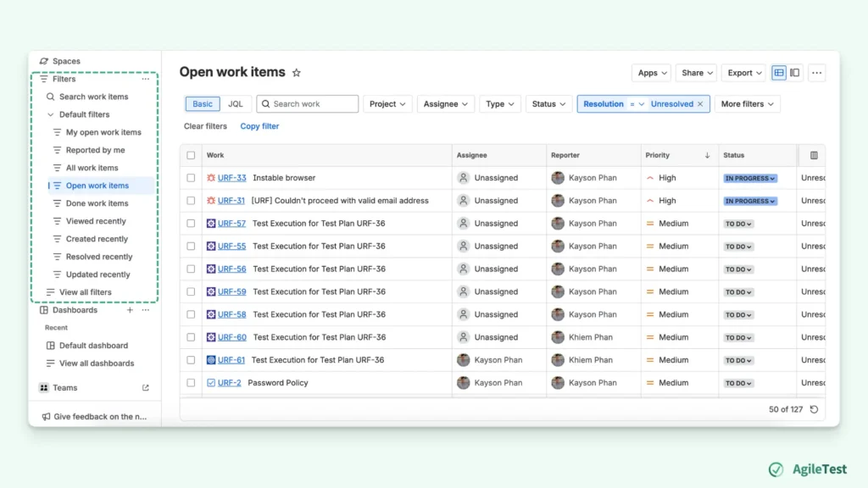Click Unassigned avatar icon for URF-33
868x488 pixels.
[x=464, y=178]
